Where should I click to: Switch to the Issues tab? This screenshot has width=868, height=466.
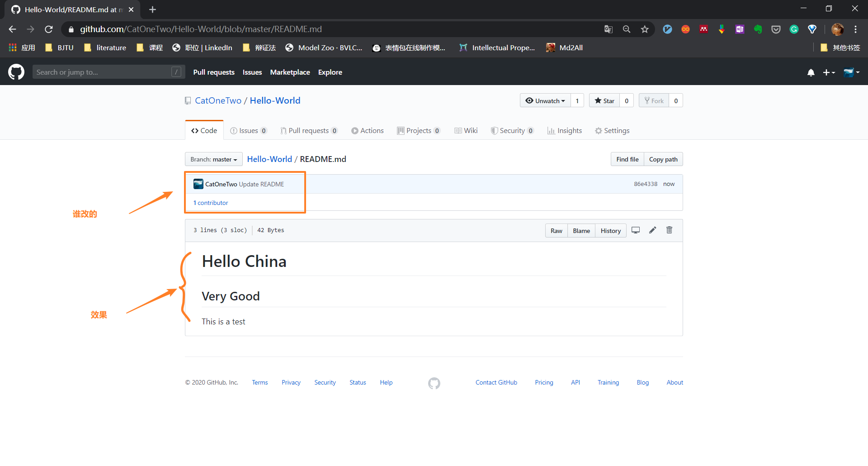pyautogui.click(x=249, y=131)
